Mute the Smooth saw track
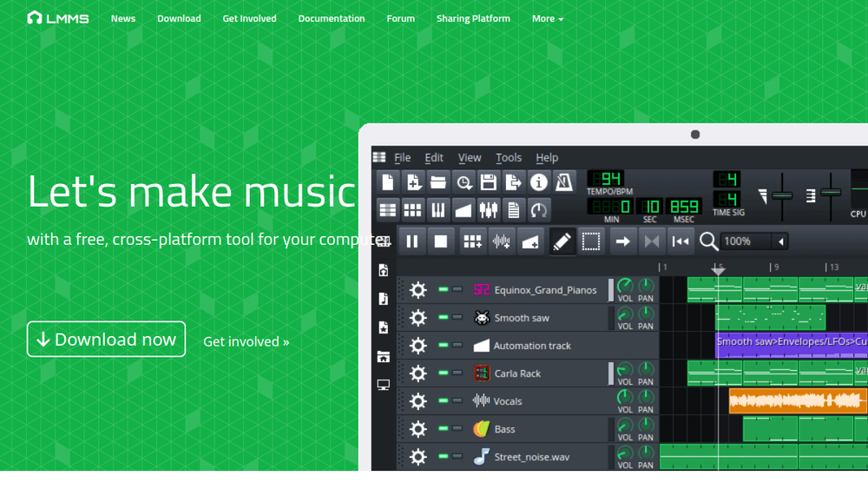The image size is (868, 489). pos(444,317)
